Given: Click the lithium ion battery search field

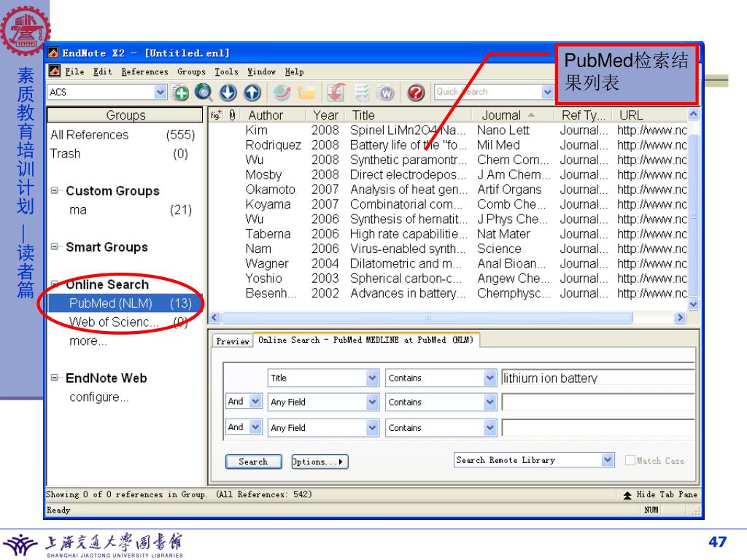Looking at the screenshot, I should click(x=598, y=378).
